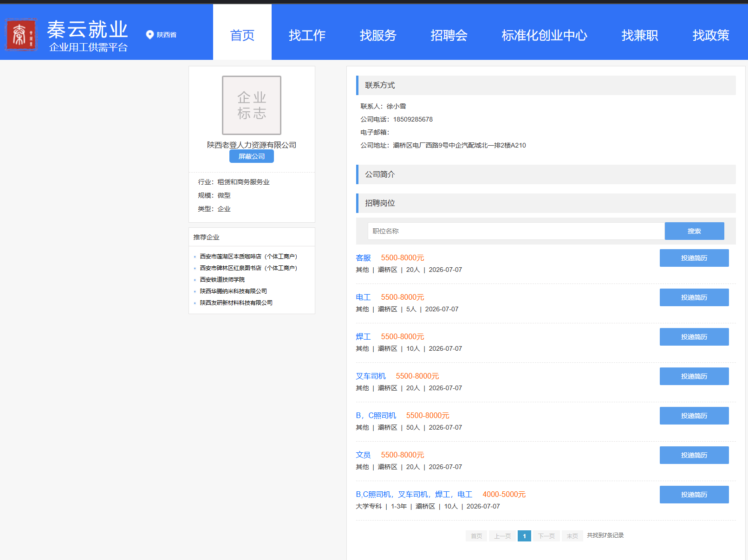This screenshot has height=560, width=748.
Task: Submit resume for the 文员 position
Action: coord(694,455)
